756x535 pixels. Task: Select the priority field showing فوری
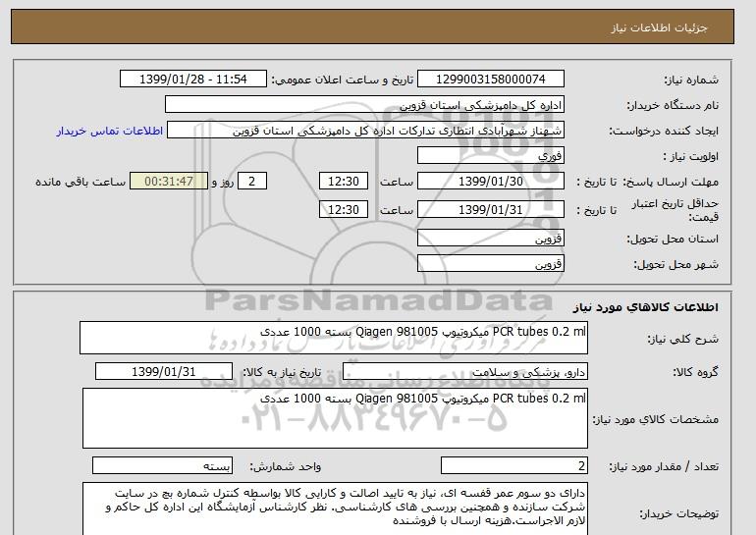click(490, 156)
